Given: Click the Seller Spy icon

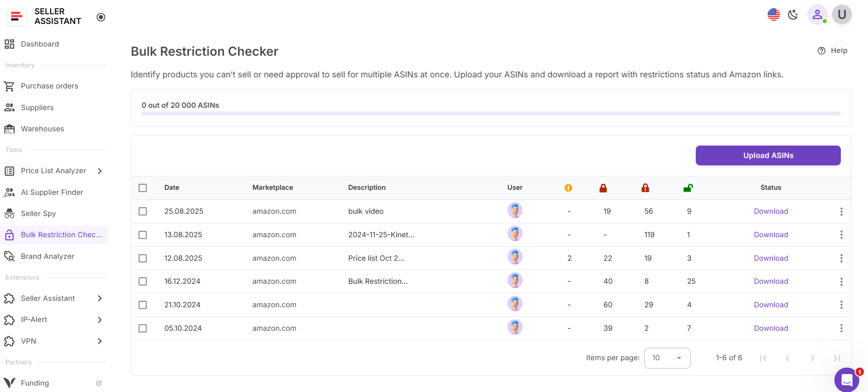Looking at the screenshot, I should coord(9,214).
